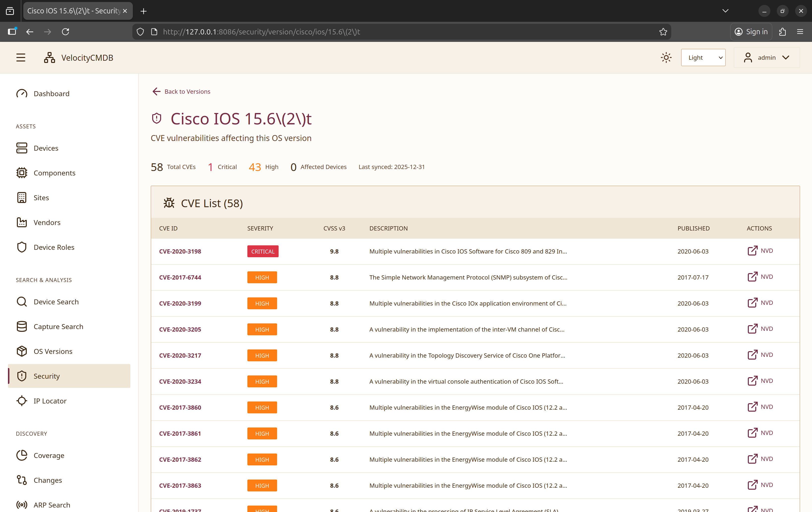This screenshot has width=812, height=512.
Task: Click the IP Locator crosshair icon
Action: pos(22,401)
